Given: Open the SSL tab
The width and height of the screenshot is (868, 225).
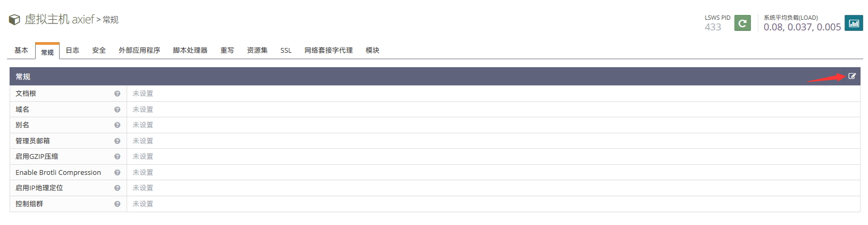Looking at the screenshot, I should click(286, 50).
